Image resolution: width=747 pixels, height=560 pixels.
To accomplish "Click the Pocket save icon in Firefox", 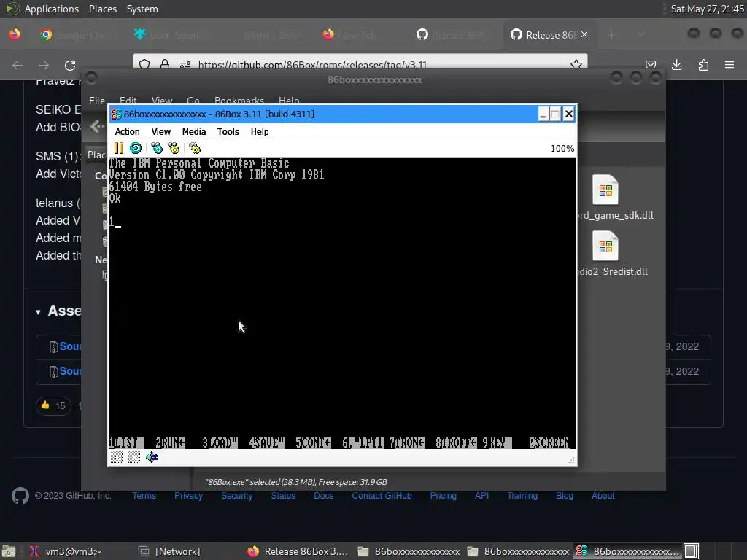I will point(650,65).
